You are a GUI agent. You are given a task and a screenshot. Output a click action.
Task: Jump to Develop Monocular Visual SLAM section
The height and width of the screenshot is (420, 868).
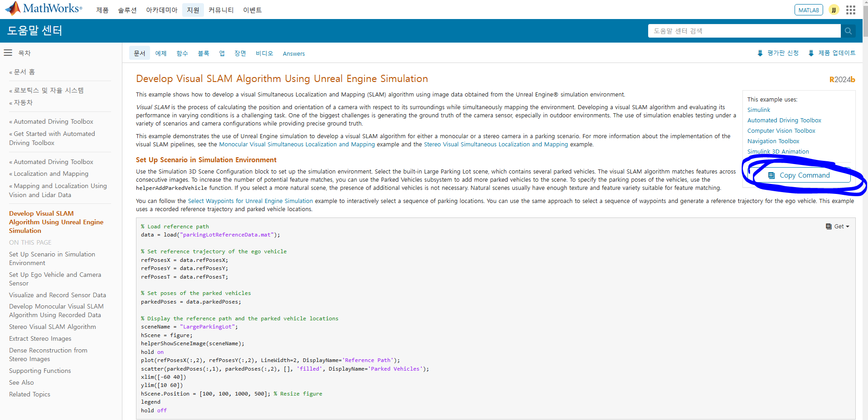click(56, 311)
